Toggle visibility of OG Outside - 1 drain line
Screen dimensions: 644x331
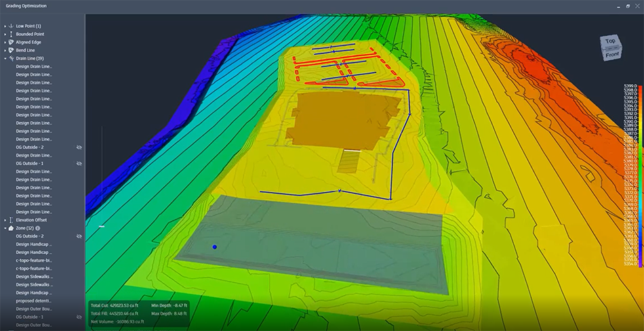coord(79,164)
